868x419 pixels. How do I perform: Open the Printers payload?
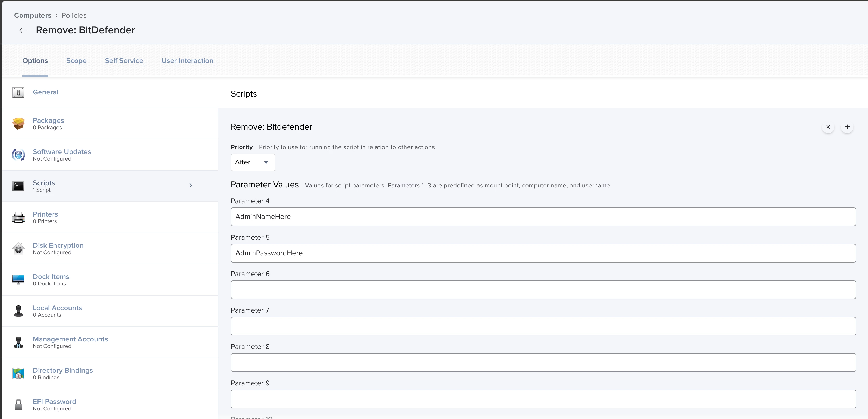pos(110,217)
